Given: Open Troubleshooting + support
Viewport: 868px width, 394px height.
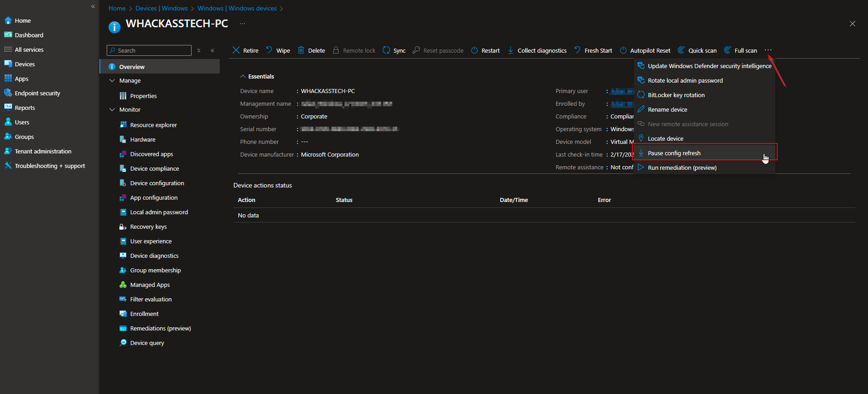Looking at the screenshot, I should pyautogui.click(x=44, y=166).
